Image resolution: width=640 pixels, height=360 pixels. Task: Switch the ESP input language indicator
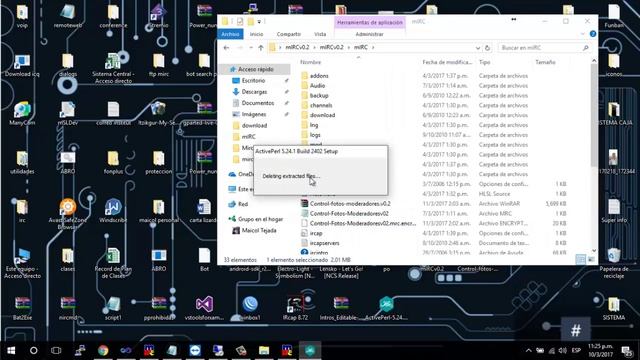576,350
